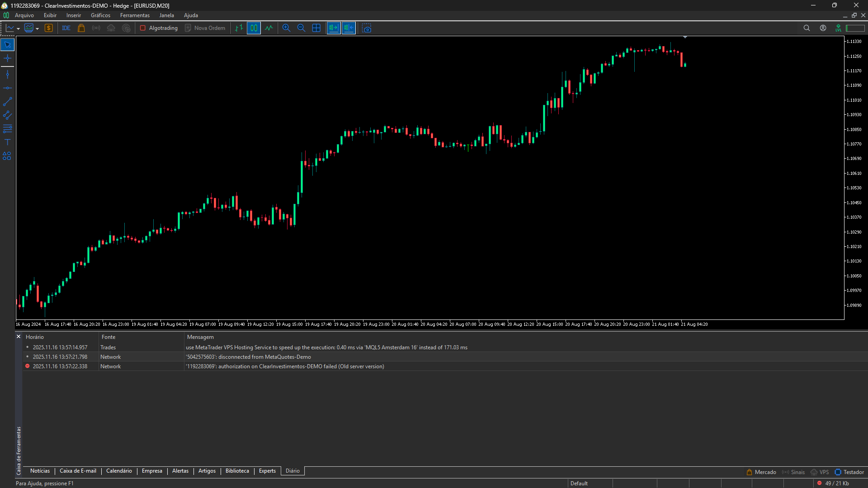868x488 pixels.
Task: Take a chart screenshot with camera icon
Action: (x=367, y=28)
